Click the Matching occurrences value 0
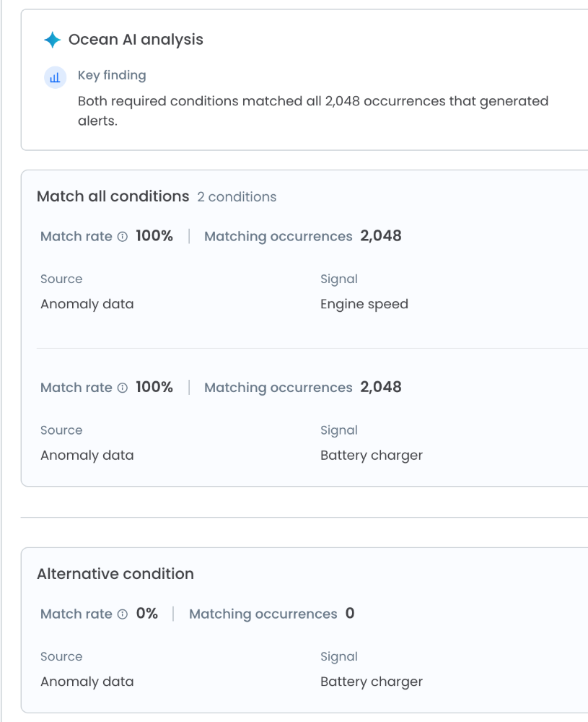Screen dimensions: 588x722 pos(350,614)
